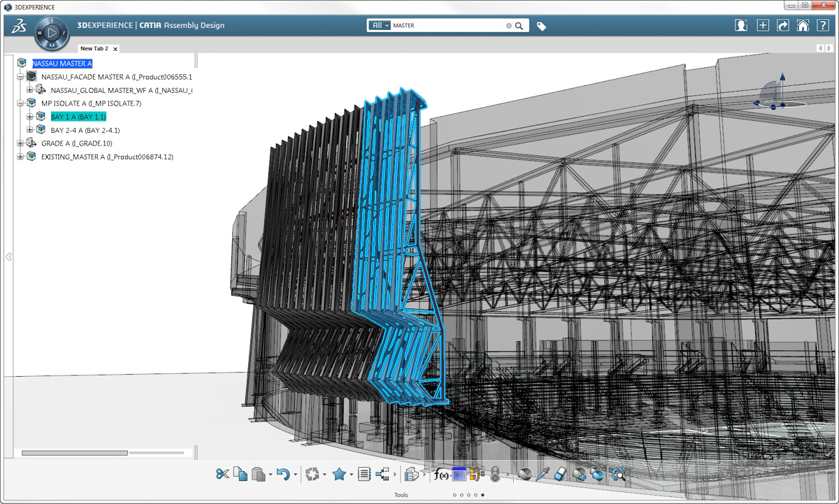Click the Cut scissors icon
The image size is (839, 504).
click(x=222, y=475)
